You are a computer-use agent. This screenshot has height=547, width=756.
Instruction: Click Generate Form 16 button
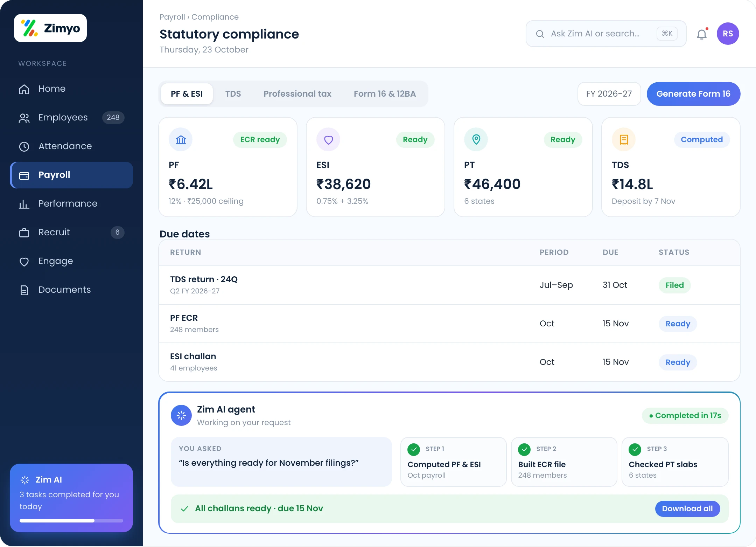click(693, 94)
